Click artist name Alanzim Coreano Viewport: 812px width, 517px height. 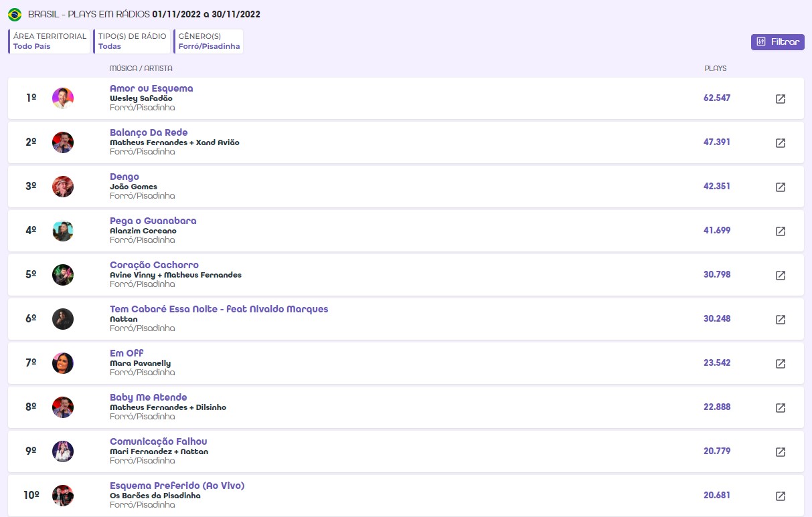pyautogui.click(x=143, y=231)
